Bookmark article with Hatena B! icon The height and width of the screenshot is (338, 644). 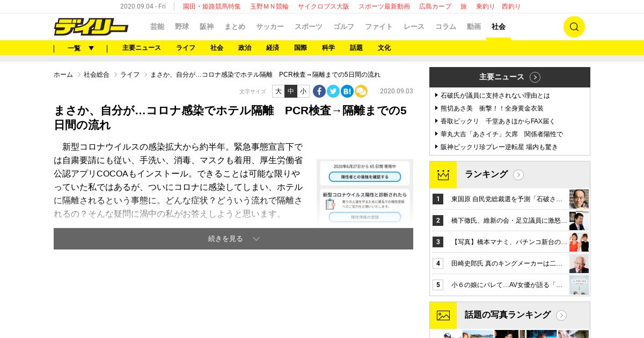click(x=347, y=91)
